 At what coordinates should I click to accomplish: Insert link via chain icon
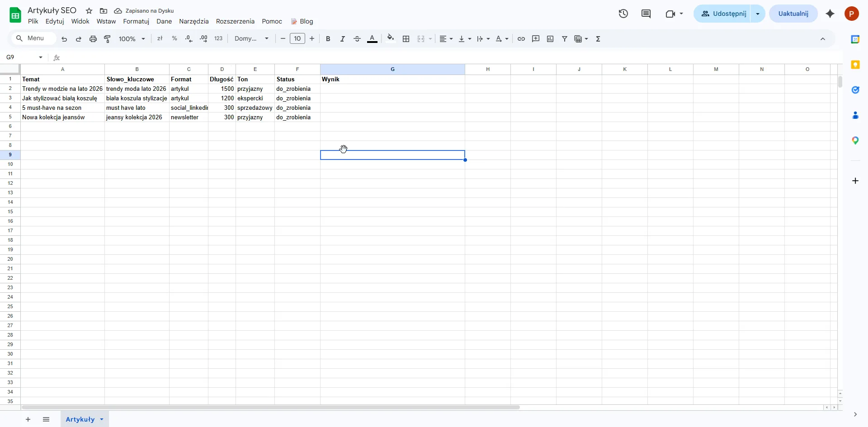coord(521,39)
